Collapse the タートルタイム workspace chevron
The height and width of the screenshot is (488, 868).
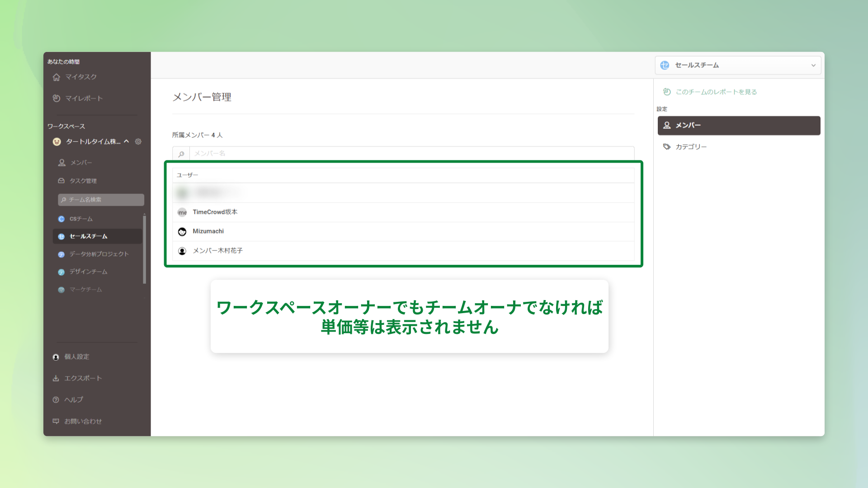click(x=127, y=141)
